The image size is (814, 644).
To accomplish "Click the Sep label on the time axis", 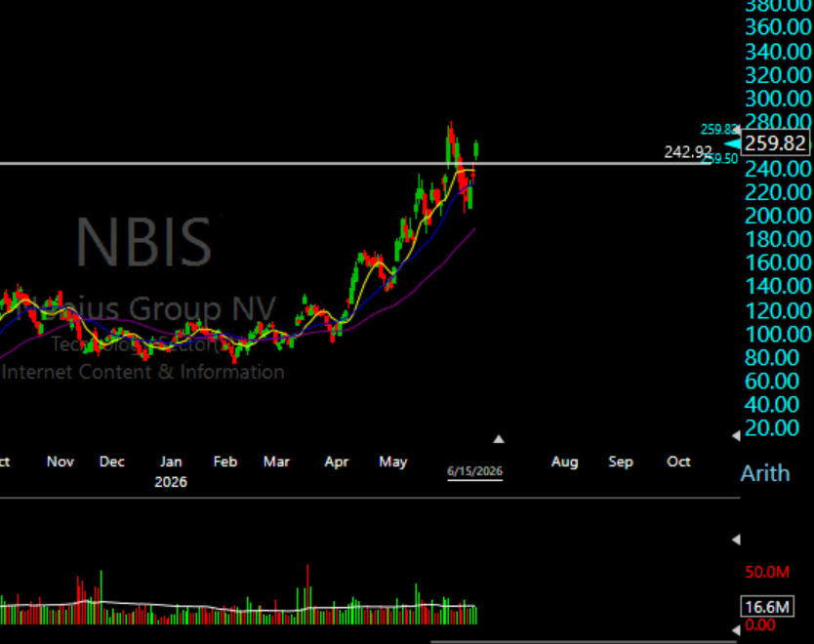I will tap(621, 462).
